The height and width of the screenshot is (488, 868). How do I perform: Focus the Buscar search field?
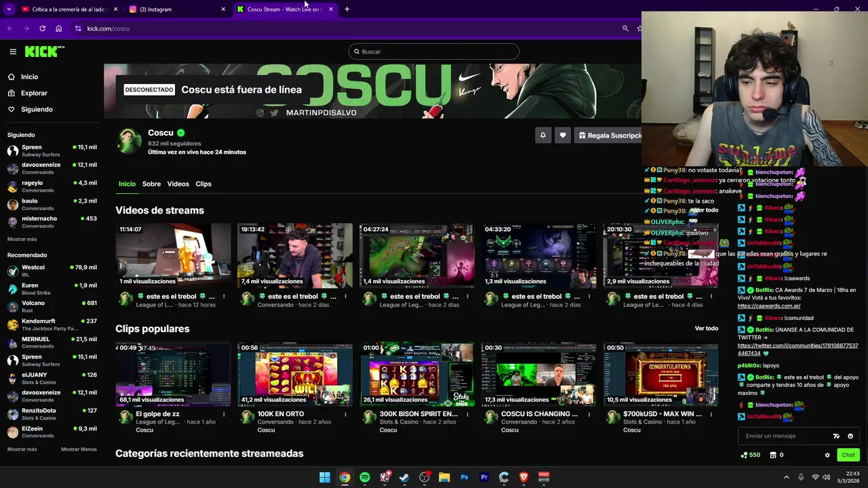coord(434,52)
